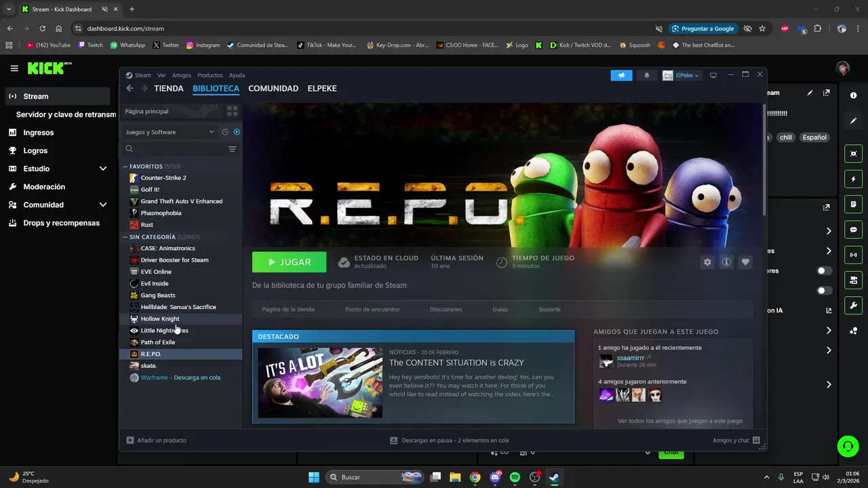Click the broadcast signal icon in Kick rail

853,255
